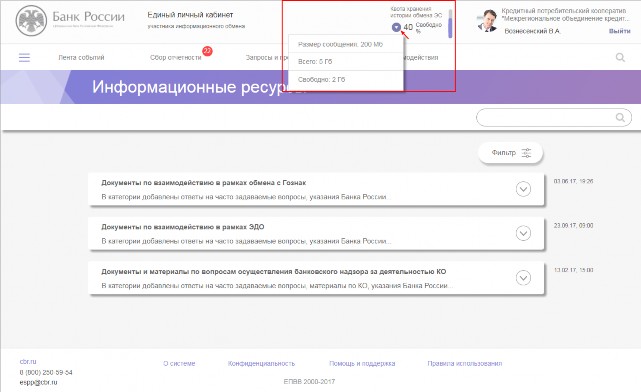Click the espp@cbr.ru email link
The width and height of the screenshot is (641, 392).
coord(38,383)
